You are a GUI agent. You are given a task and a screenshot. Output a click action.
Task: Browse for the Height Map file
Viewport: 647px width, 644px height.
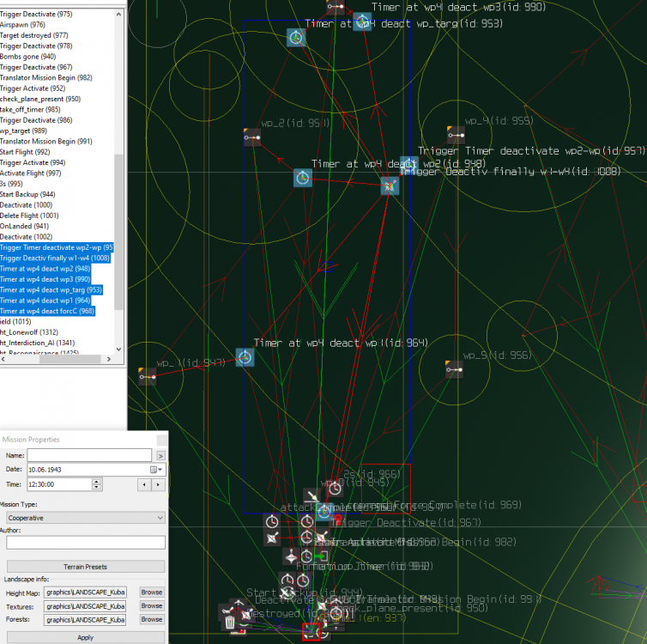pyautogui.click(x=151, y=592)
